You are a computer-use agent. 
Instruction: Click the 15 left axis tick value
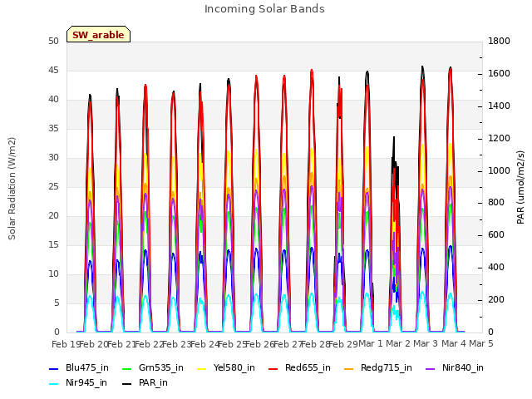coord(53,245)
